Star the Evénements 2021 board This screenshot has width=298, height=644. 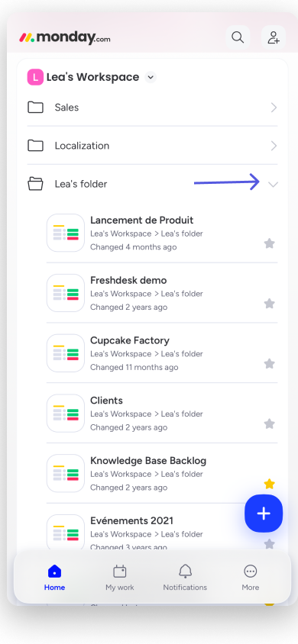269,544
